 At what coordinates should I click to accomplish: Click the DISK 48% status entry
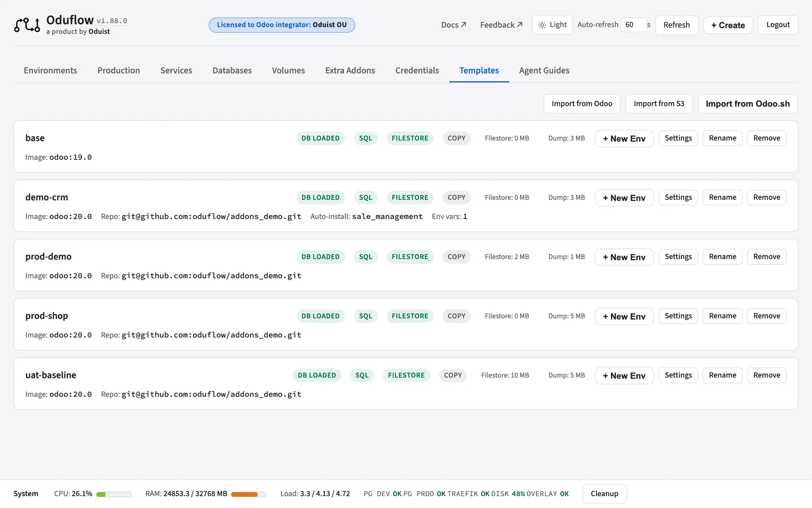(508, 494)
